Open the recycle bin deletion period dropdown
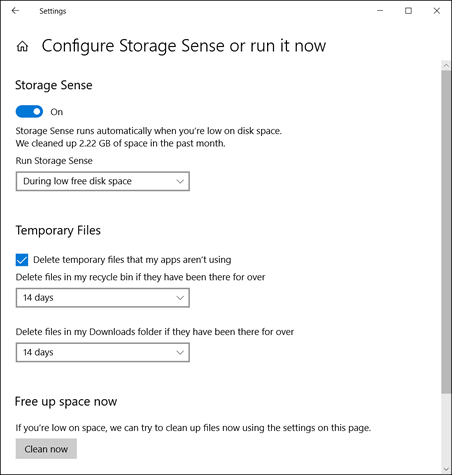 pos(103,298)
